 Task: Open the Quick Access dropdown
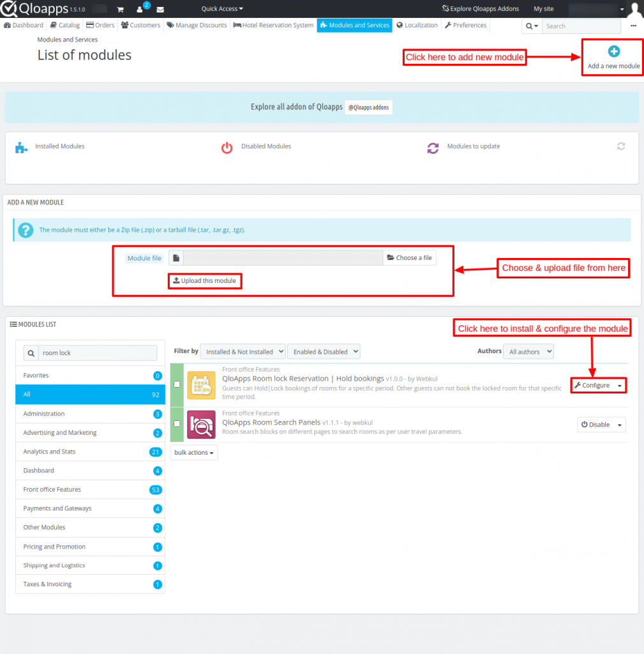pos(221,9)
